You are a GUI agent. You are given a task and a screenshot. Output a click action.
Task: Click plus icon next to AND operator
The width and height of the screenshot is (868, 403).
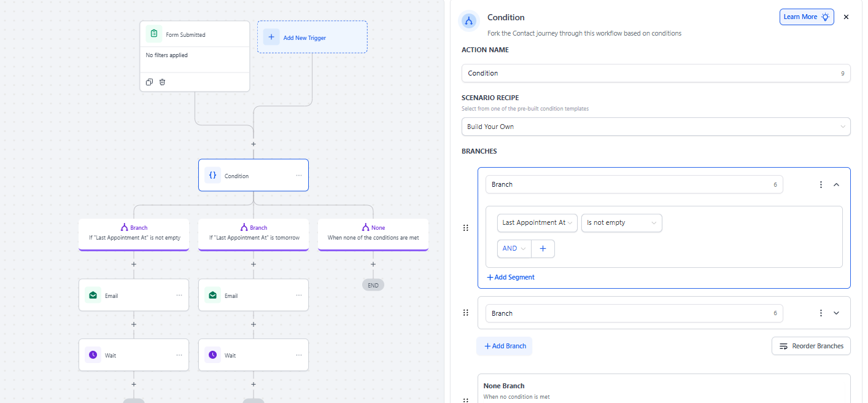click(x=543, y=249)
